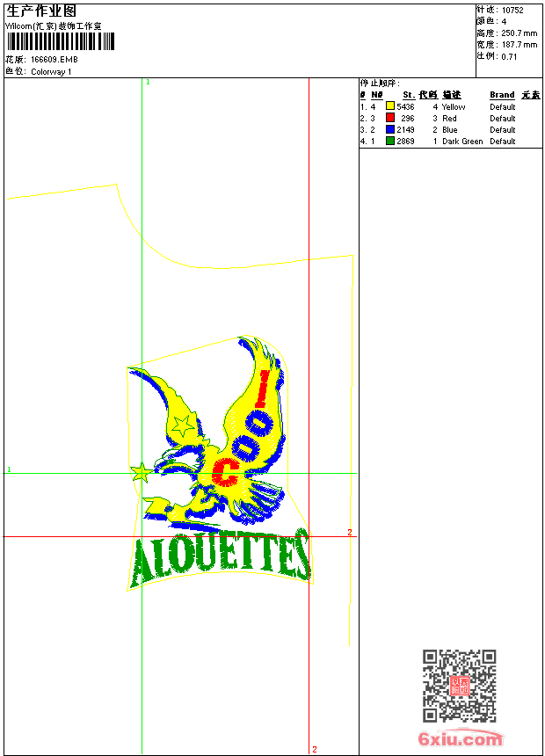
Task: Click the dark green color swatch in row 4
Action: [390, 141]
